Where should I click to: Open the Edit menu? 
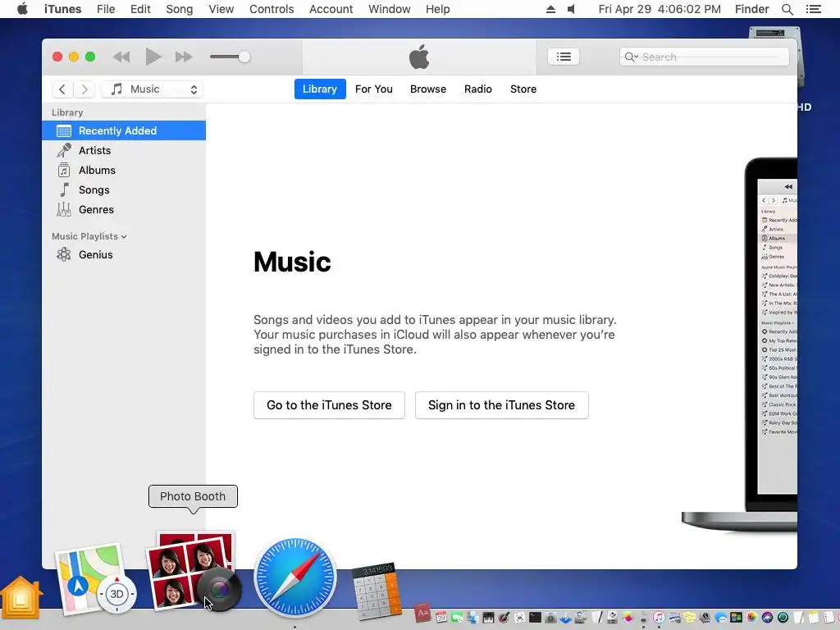pyautogui.click(x=140, y=9)
